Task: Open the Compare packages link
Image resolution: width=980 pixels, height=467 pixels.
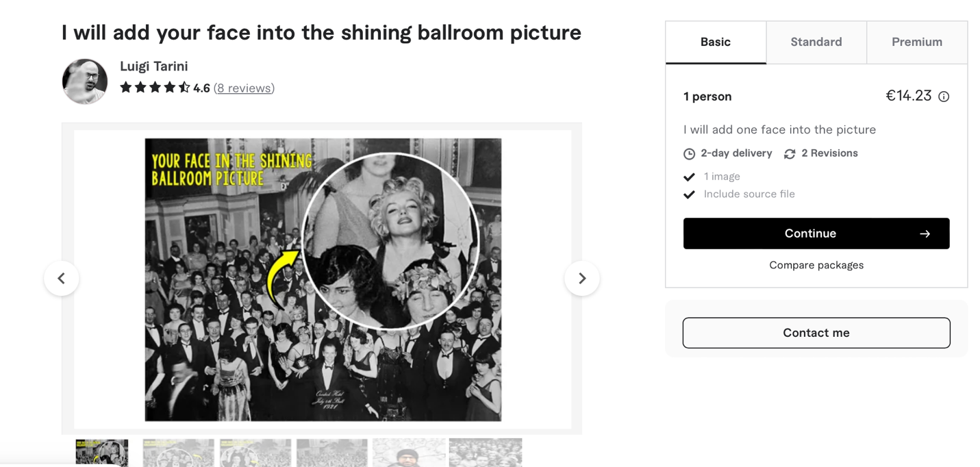Action: [816, 265]
